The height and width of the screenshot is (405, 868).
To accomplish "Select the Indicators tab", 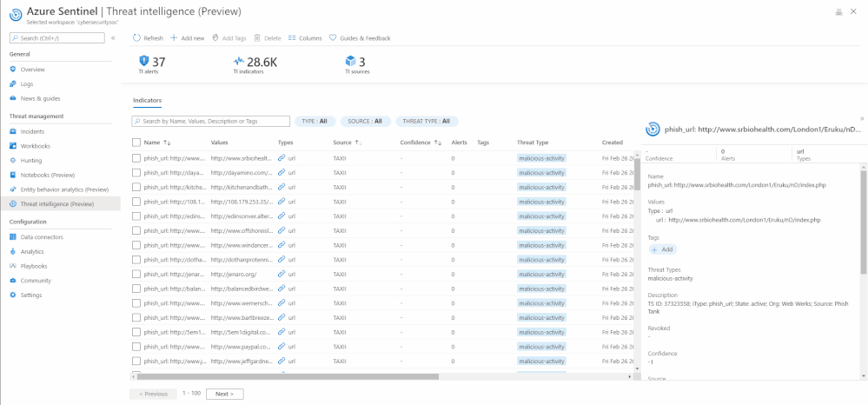I will (147, 101).
